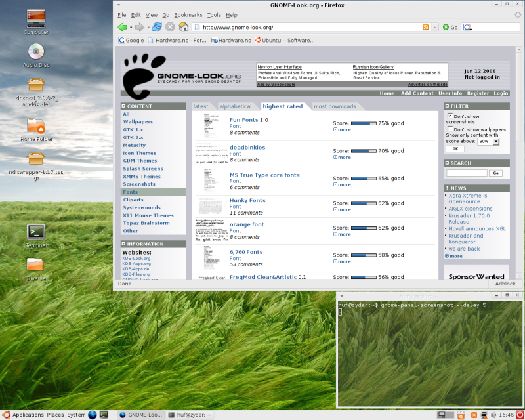
Task: Click the green Go button
Action: point(450,27)
